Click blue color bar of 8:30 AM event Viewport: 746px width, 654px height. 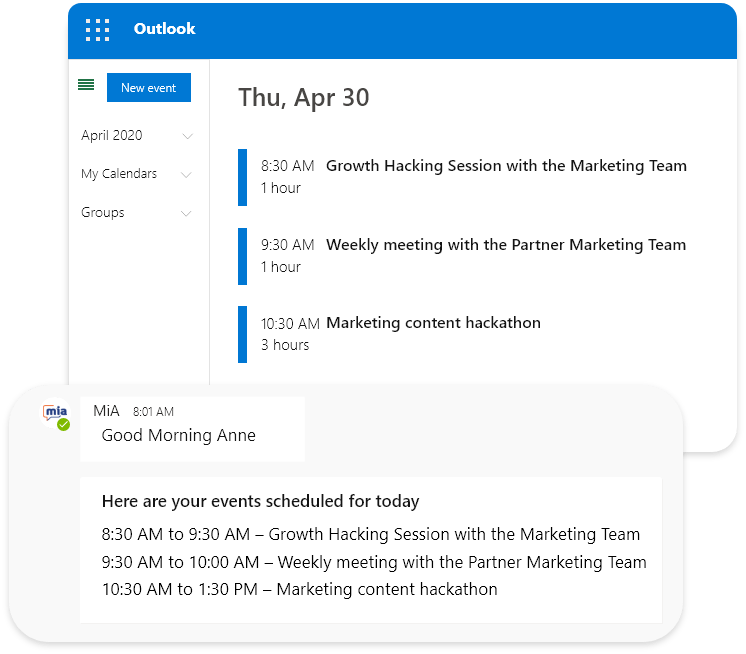pos(243,177)
